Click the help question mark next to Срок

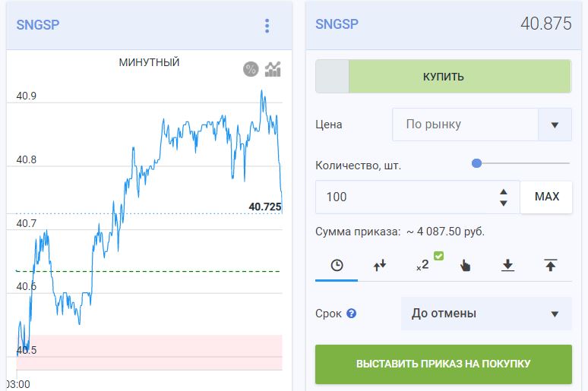click(x=352, y=314)
